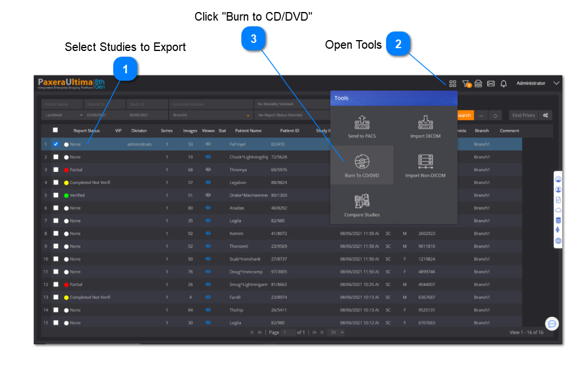Select Burn To CD/DVD in Tools
The height and width of the screenshot is (370, 588).
coord(361,165)
